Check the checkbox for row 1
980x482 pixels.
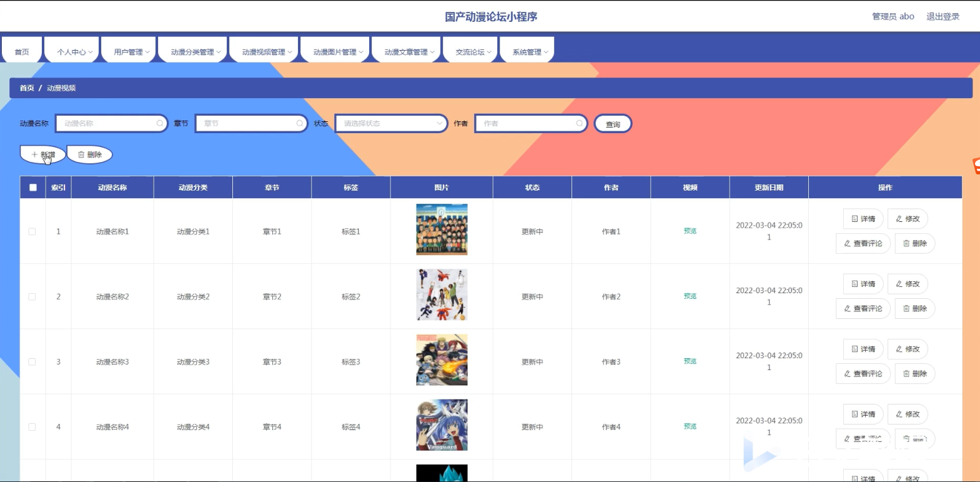[32, 231]
